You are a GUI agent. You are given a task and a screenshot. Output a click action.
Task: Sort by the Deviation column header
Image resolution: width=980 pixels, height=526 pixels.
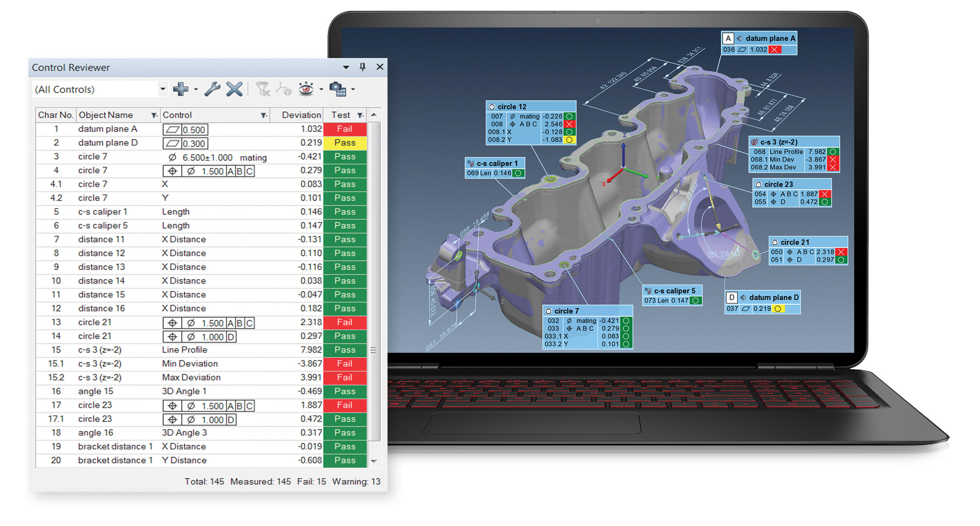(x=297, y=115)
